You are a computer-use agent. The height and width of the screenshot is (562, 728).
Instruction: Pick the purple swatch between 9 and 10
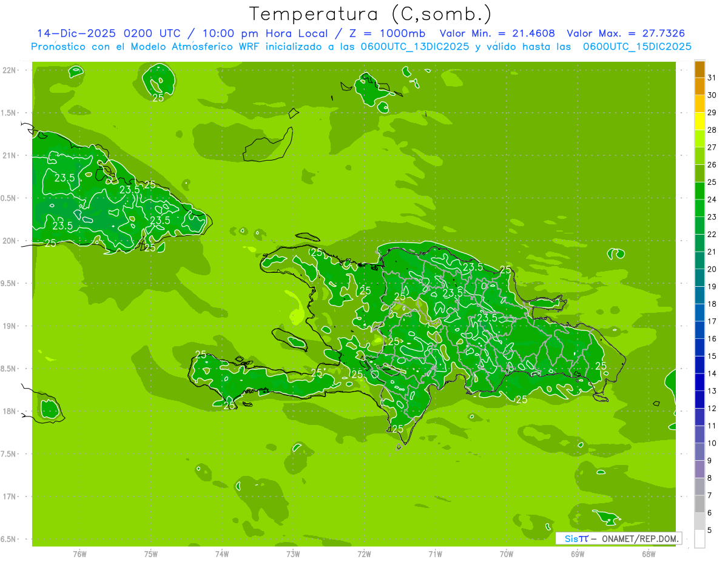699,452
